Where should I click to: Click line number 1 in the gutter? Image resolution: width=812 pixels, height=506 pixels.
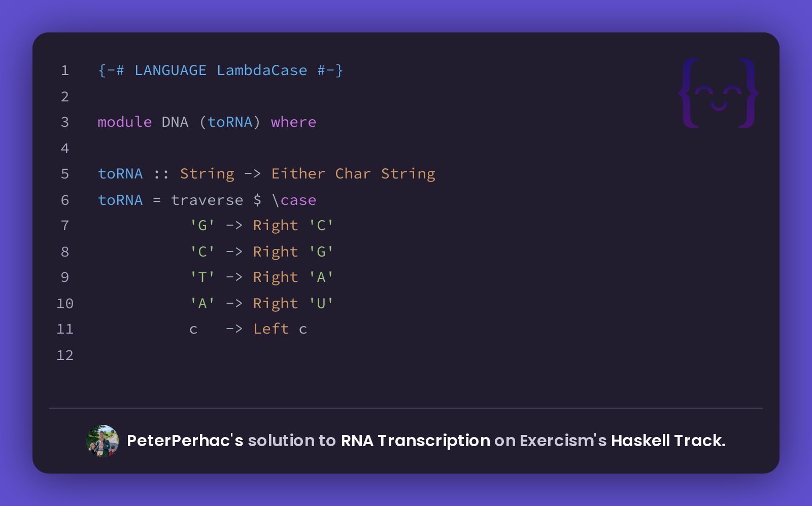coord(65,70)
